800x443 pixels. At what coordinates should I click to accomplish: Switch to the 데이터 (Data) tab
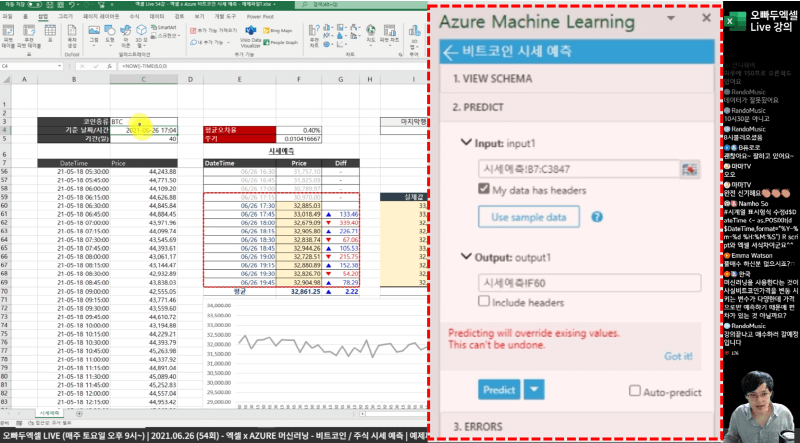pyautogui.click(x=157, y=16)
